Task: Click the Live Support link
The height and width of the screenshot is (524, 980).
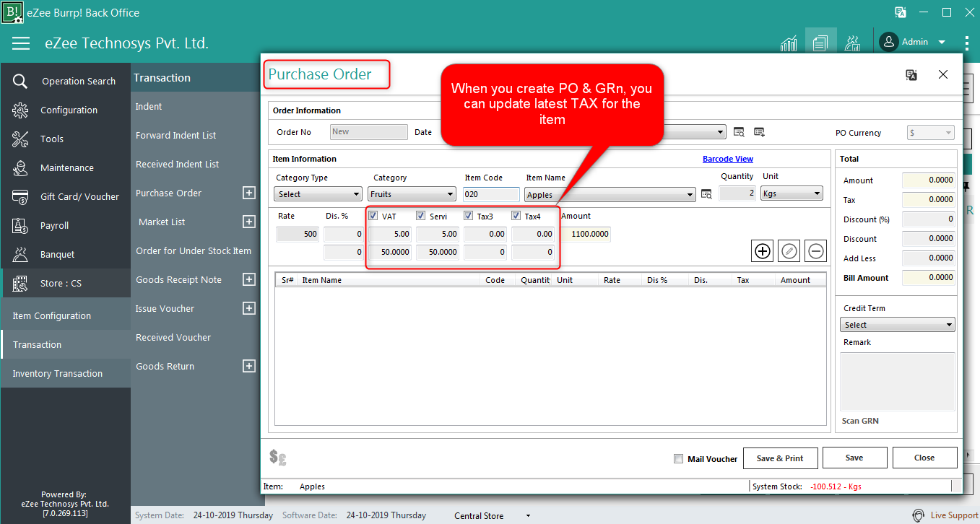Action: [955, 515]
